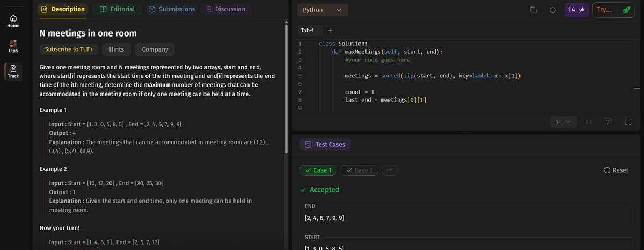644x250 pixels.
Task: Show Company tags for this problem
Action: (155, 49)
